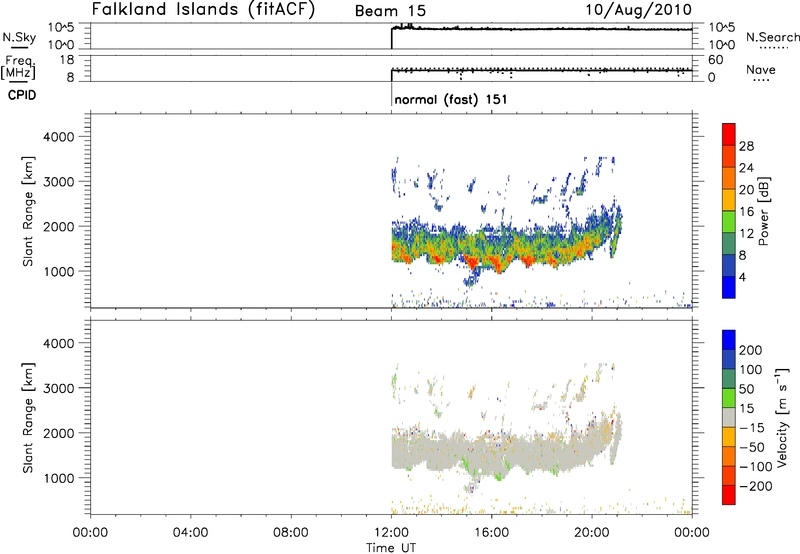The width and height of the screenshot is (800, 554).
Task: Click '2000' range tick in the Velocity panel
Action: [58, 433]
